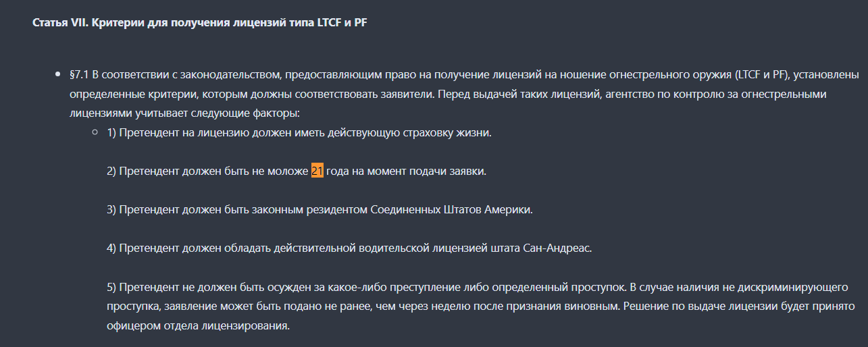This screenshot has width=868, height=347.
Task: Click the hollow sub-bullet before item 1
Action: [95, 132]
